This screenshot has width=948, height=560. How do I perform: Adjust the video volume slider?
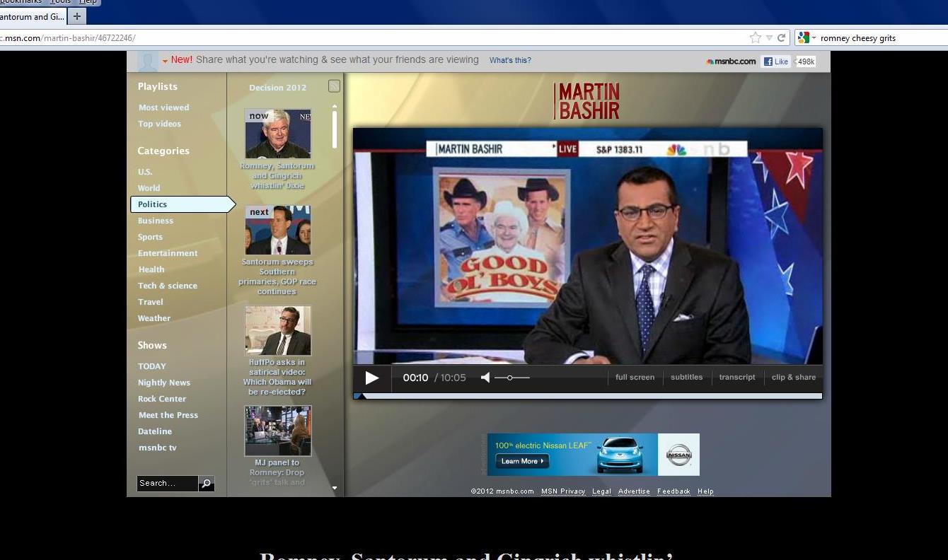tap(510, 378)
